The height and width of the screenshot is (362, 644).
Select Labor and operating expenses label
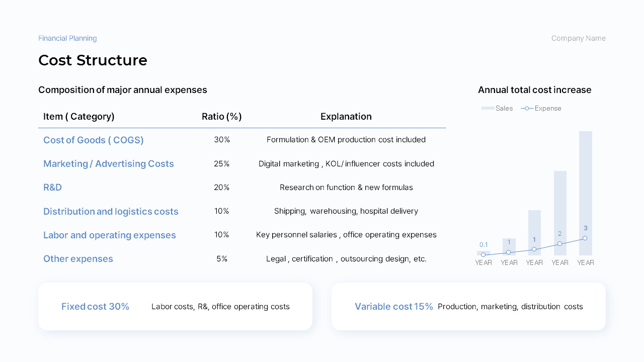click(x=110, y=235)
